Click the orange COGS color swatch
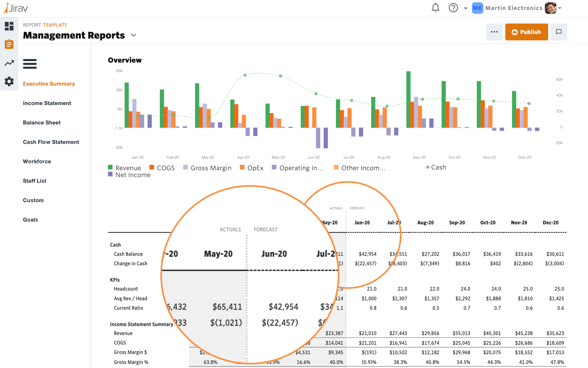The width and height of the screenshot is (588, 368). 152,167
